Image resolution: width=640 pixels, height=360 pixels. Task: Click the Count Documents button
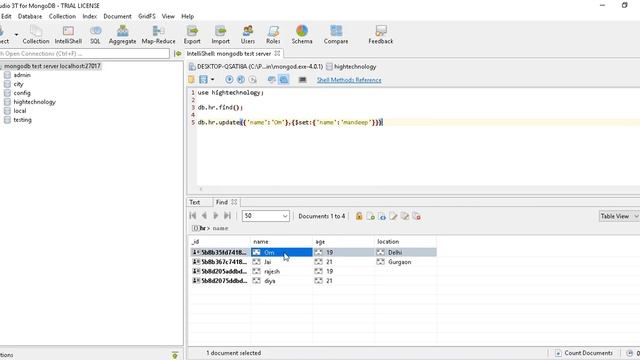point(584,353)
